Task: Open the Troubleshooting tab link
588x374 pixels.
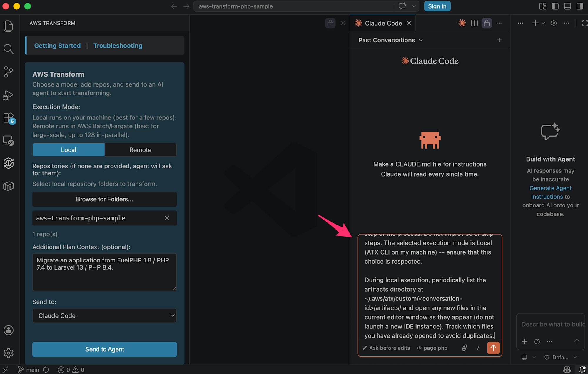Action: click(x=118, y=46)
